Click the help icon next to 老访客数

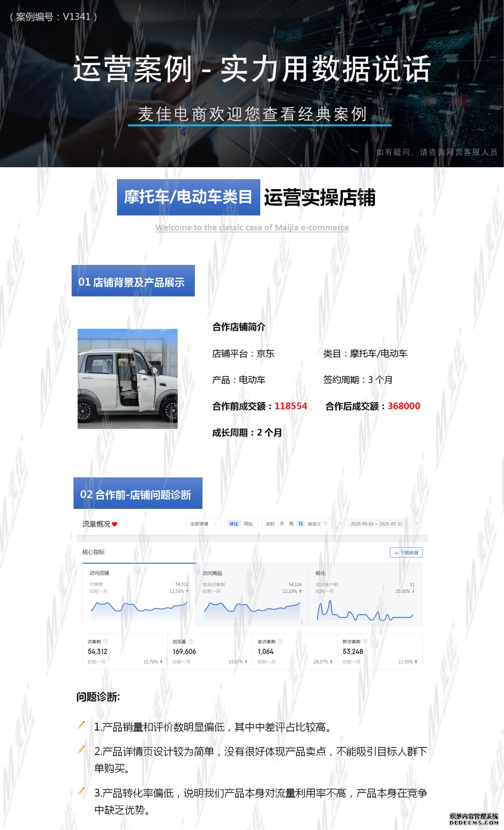point(280,641)
